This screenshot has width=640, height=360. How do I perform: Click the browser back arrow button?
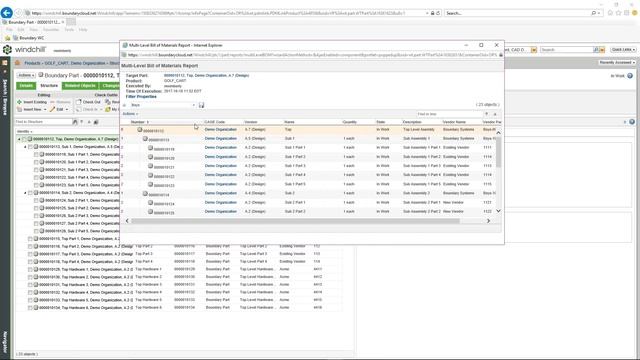[x=7, y=13]
